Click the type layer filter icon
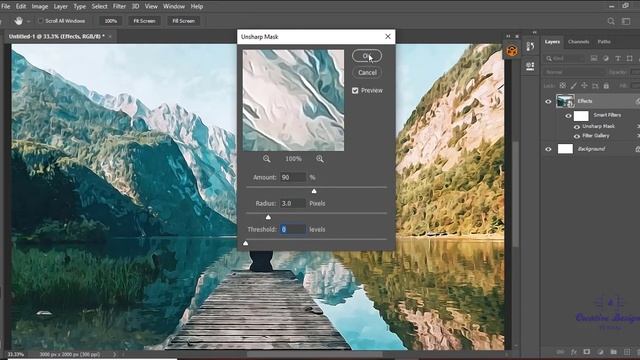This screenshot has height=360, width=640. (x=618, y=58)
